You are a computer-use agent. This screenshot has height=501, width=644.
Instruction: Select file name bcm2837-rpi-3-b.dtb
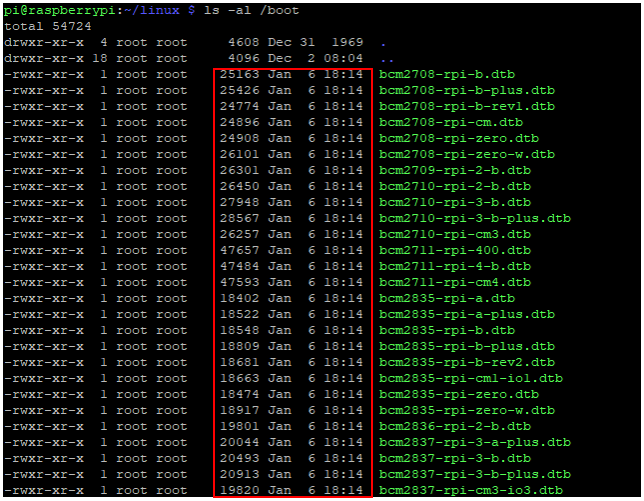point(455,459)
